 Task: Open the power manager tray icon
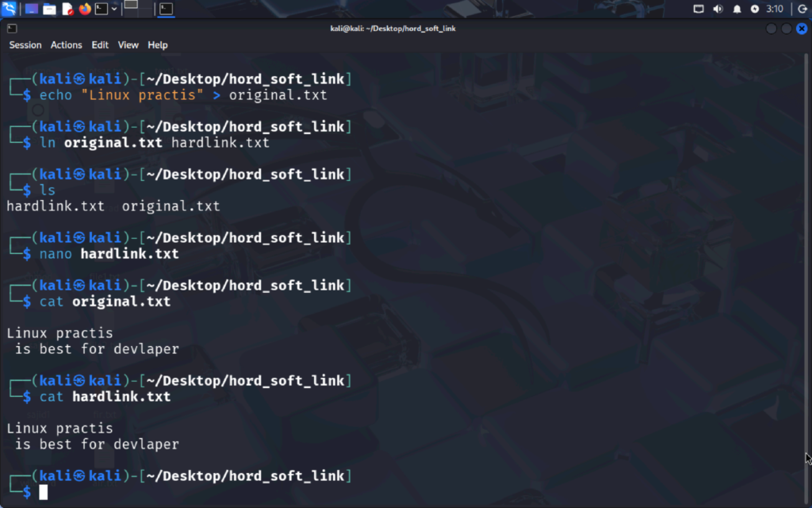[755, 10]
